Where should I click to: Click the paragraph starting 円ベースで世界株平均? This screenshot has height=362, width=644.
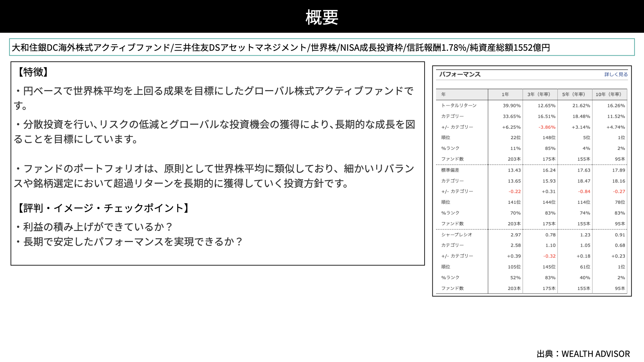click(x=214, y=98)
